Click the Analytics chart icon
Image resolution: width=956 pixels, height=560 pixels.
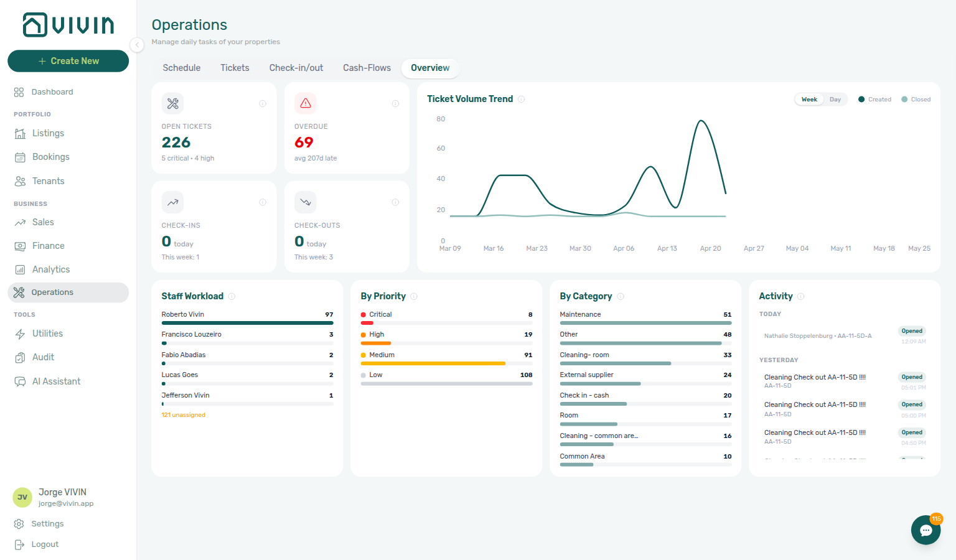[20, 269]
